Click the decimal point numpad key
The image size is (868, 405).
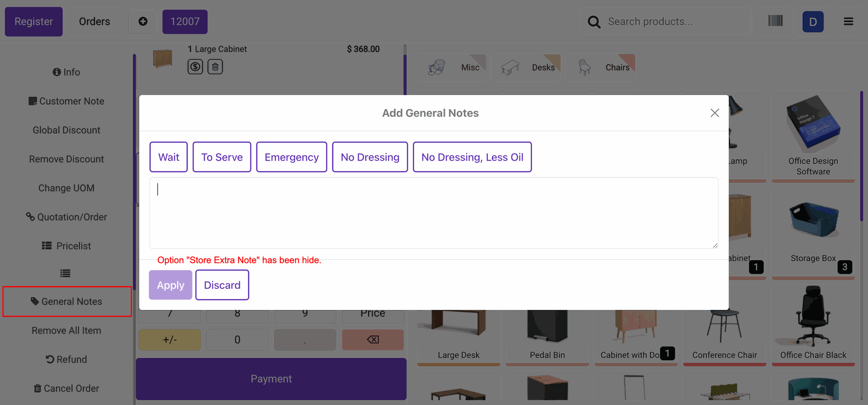click(x=305, y=340)
